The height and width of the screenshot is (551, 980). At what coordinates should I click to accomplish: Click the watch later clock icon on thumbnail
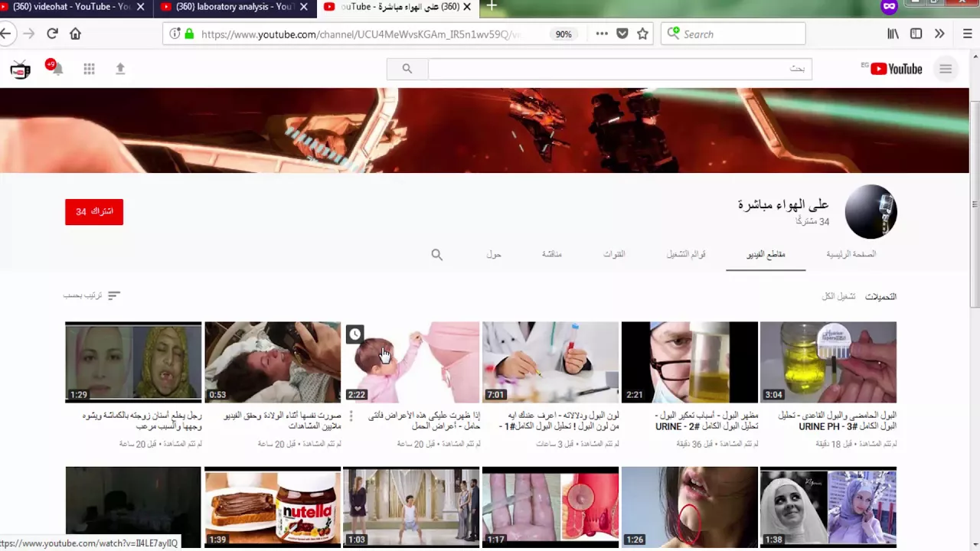354,334
